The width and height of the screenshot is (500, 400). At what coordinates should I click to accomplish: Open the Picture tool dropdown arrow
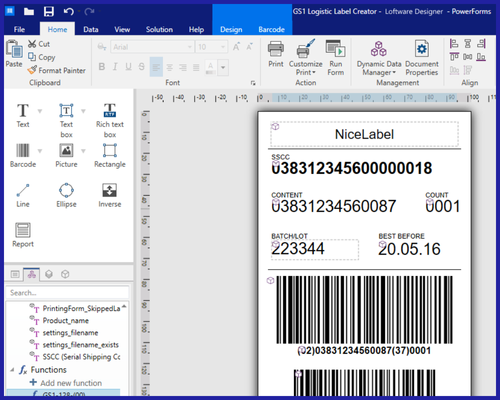(83, 151)
